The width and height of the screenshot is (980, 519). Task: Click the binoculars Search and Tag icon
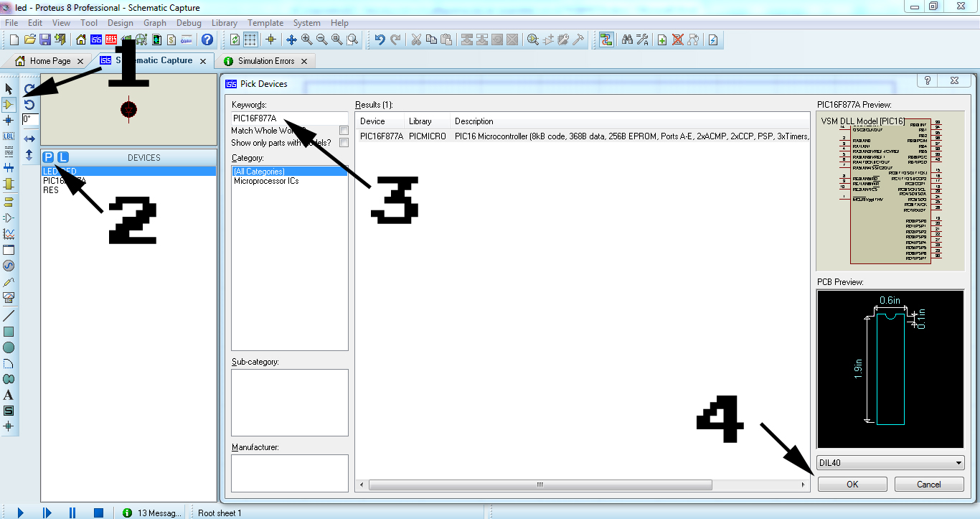(626, 39)
